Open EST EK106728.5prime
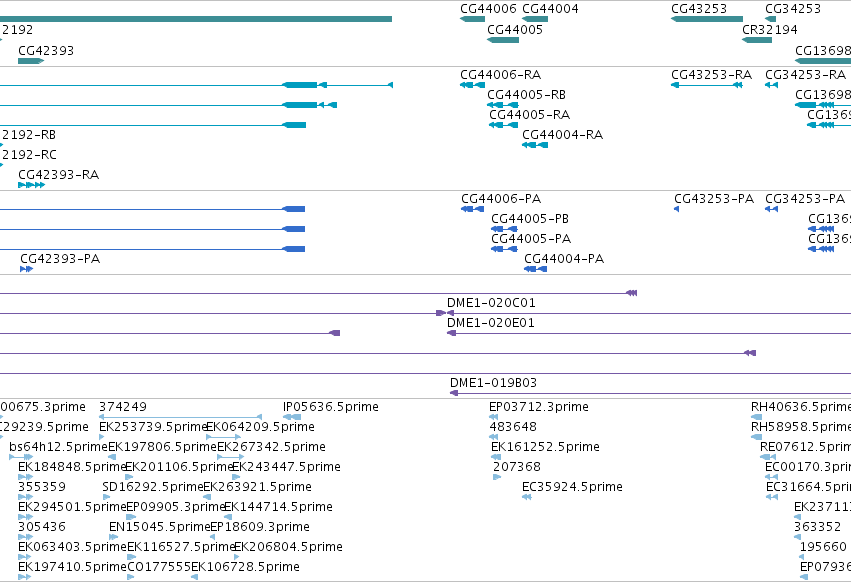Image resolution: width=851 pixels, height=582 pixels. pyautogui.click(x=245, y=567)
